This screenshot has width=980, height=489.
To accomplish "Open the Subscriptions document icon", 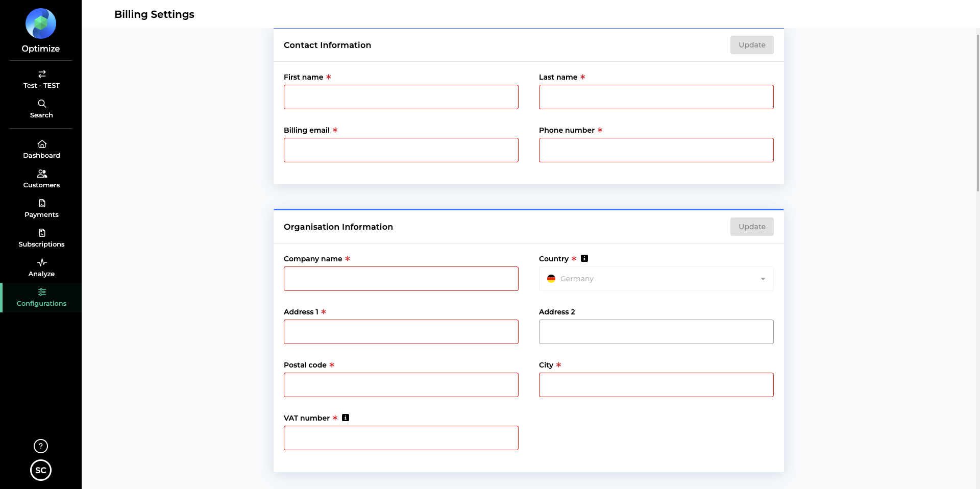I will (x=42, y=233).
